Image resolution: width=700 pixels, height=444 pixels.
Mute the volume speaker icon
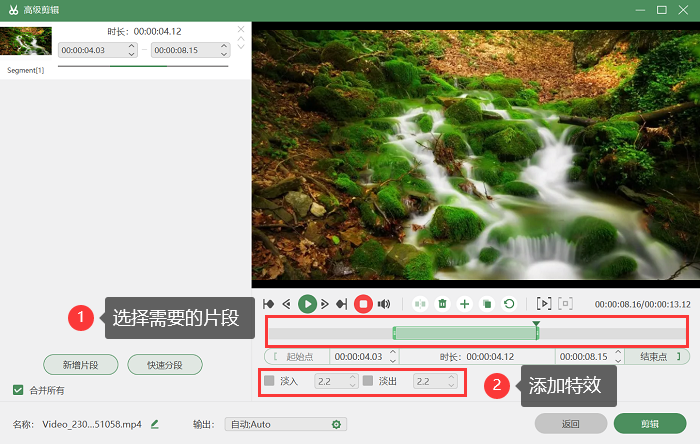(x=384, y=304)
